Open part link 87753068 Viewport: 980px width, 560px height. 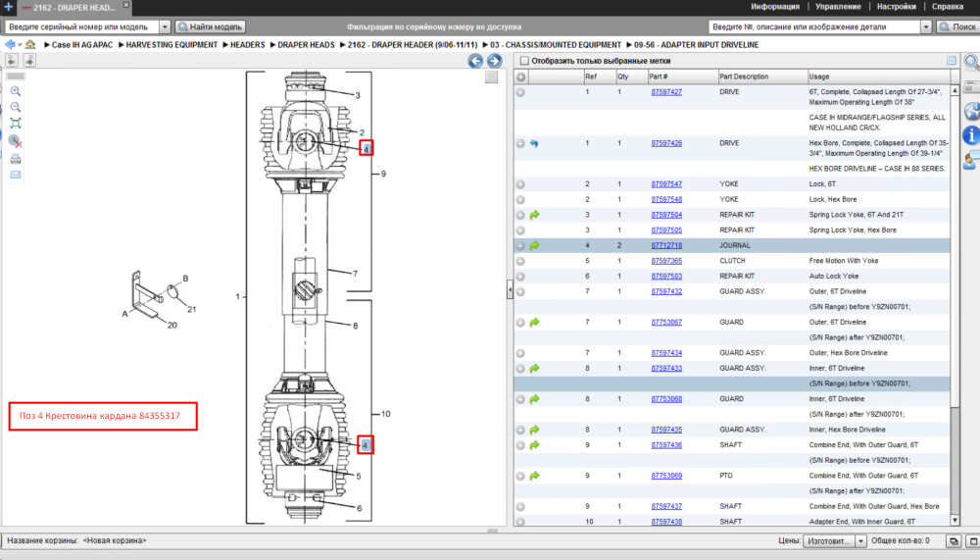[x=666, y=398]
